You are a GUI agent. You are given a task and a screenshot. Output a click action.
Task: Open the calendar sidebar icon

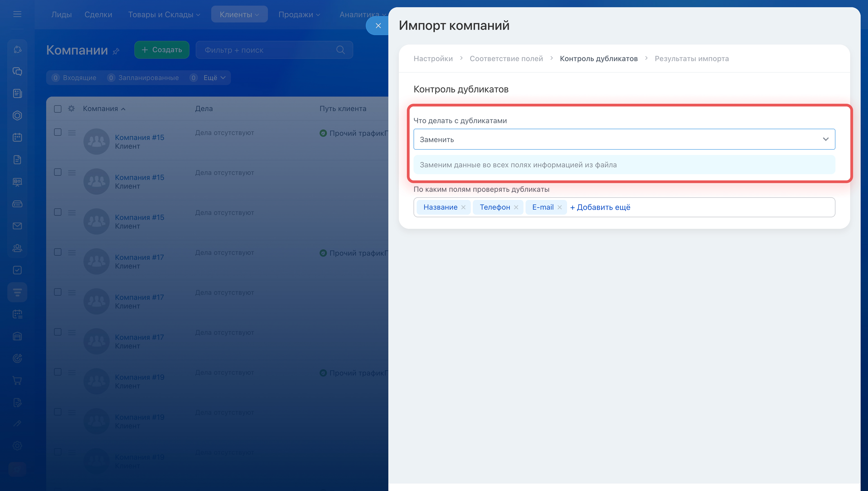[x=17, y=137]
